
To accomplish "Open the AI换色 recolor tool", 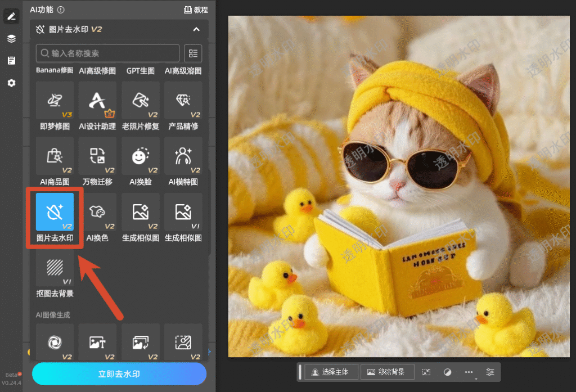I will (97, 212).
